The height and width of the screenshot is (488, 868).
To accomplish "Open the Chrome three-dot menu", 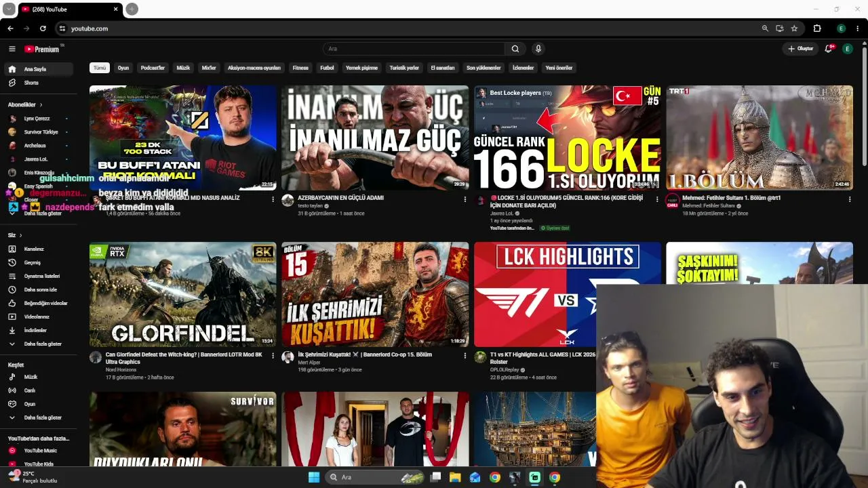I will 859,28.
